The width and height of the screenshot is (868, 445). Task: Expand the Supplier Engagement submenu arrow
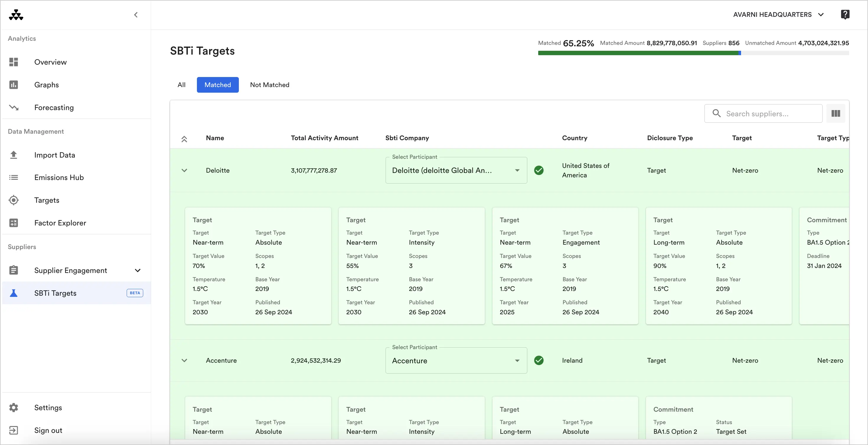138,270
